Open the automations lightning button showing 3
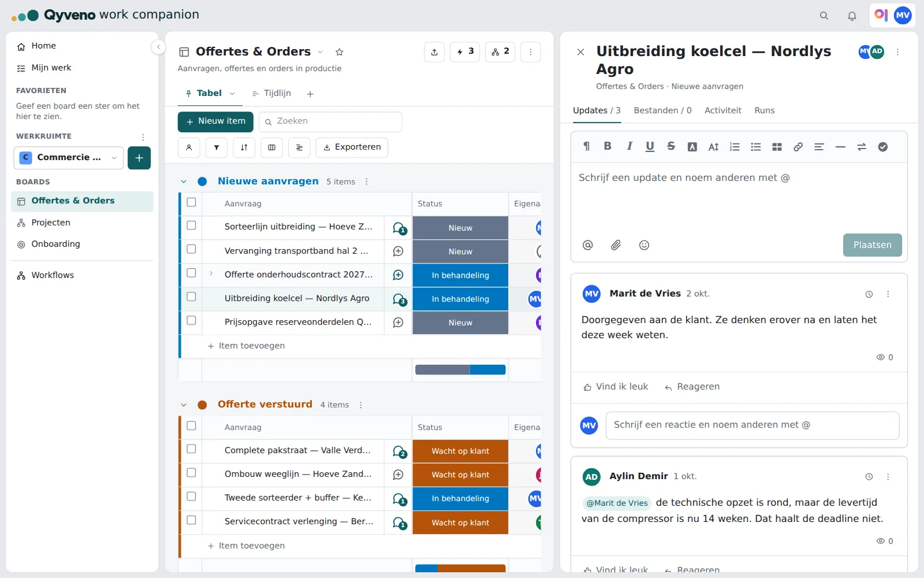Screen dimensions: 924x578 (x=465, y=52)
